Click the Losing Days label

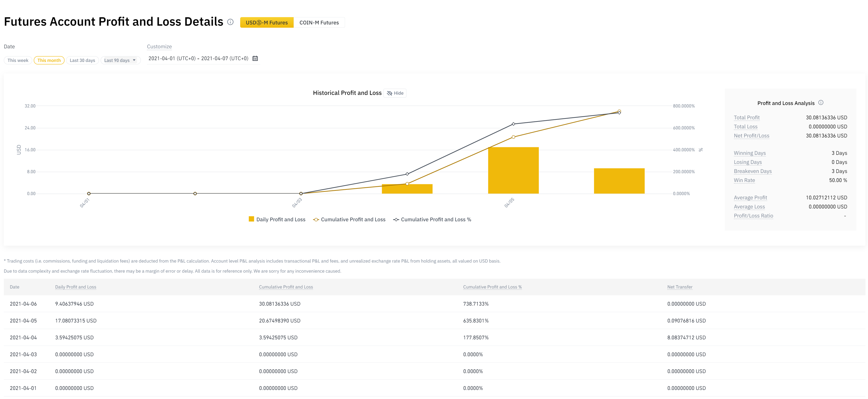coord(747,162)
